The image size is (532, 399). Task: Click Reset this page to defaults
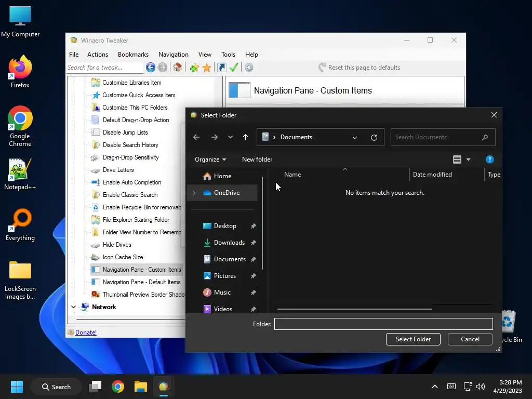[x=359, y=68]
